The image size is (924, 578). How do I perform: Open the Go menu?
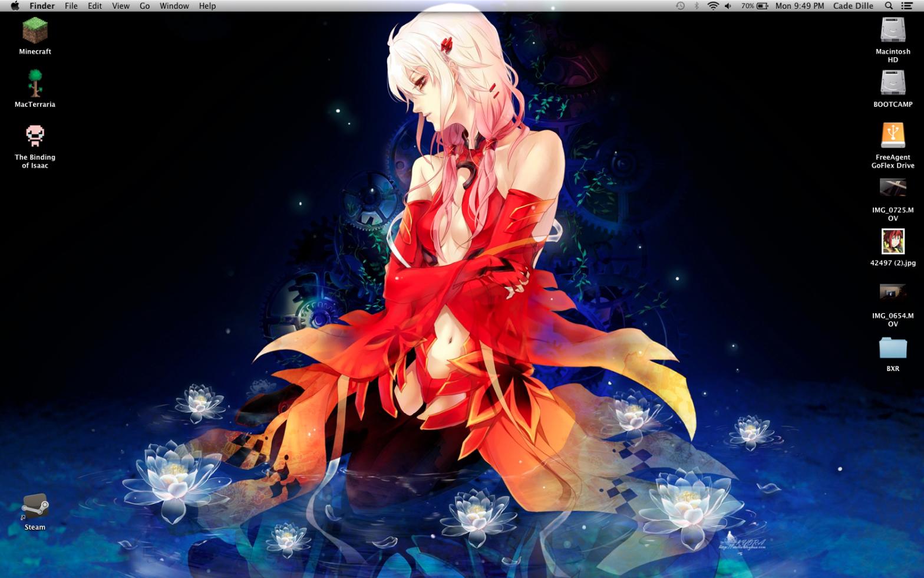pyautogui.click(x=144, y=6)
